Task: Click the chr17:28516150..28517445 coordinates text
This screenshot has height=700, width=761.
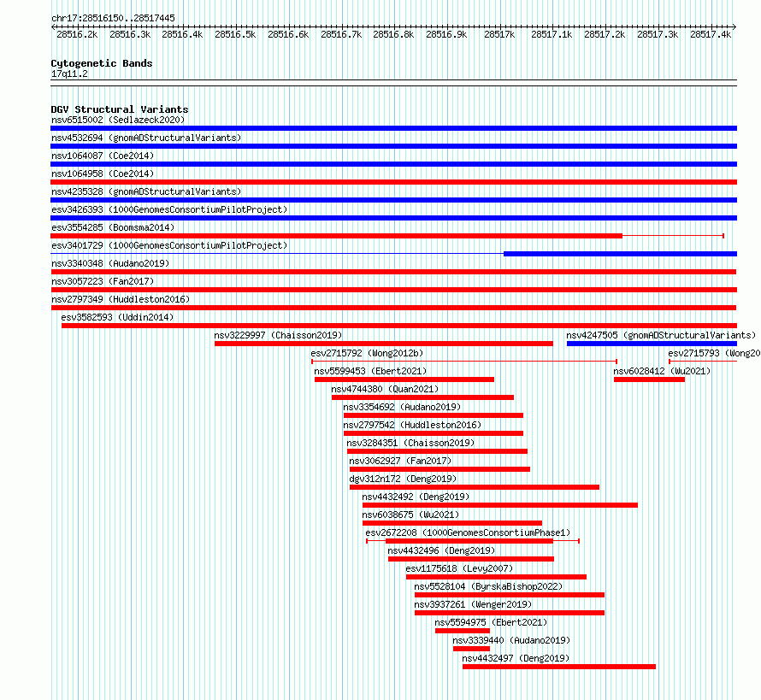Action: (x=113, y=18)
